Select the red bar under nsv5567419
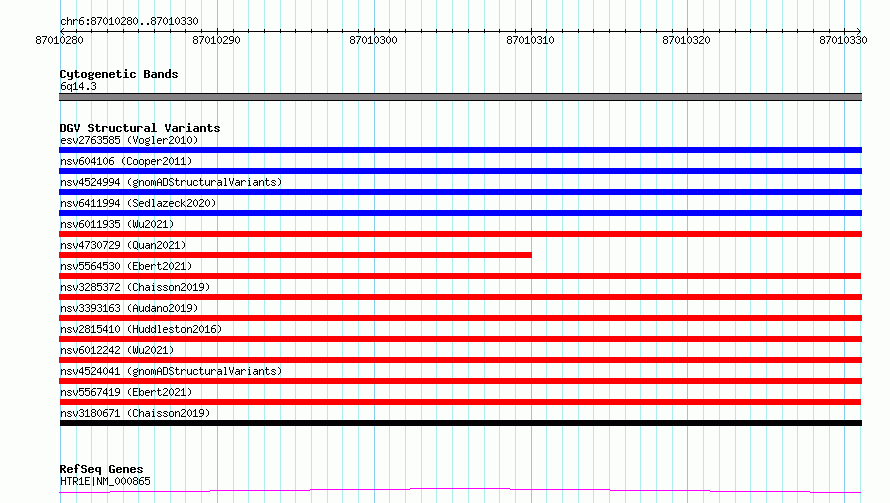 coord(460,402)
